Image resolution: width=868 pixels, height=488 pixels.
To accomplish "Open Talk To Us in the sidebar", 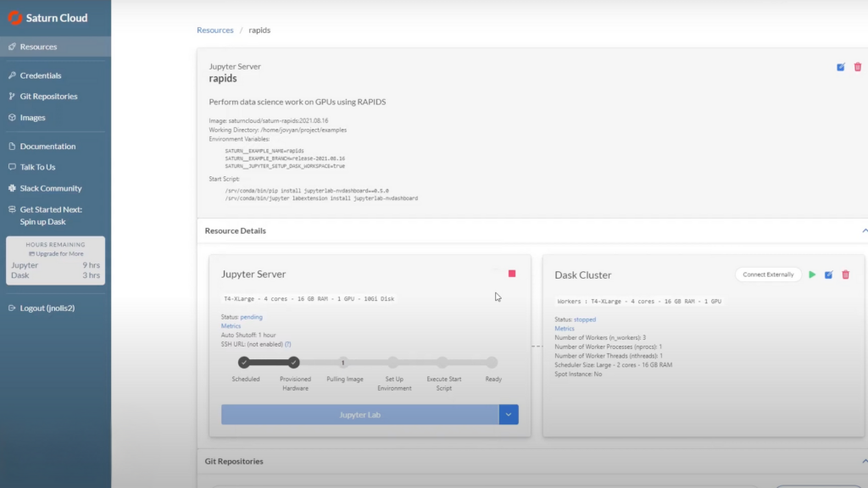I will (x=37, y=167).
